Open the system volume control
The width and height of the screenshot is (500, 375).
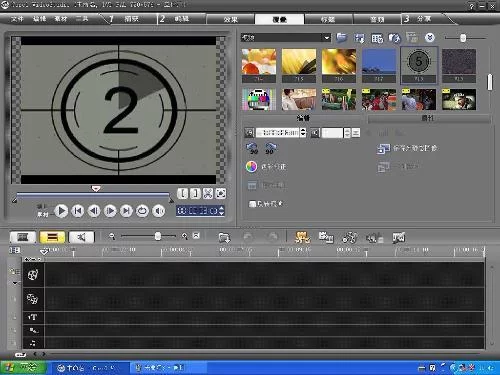[x=159, y=211]
